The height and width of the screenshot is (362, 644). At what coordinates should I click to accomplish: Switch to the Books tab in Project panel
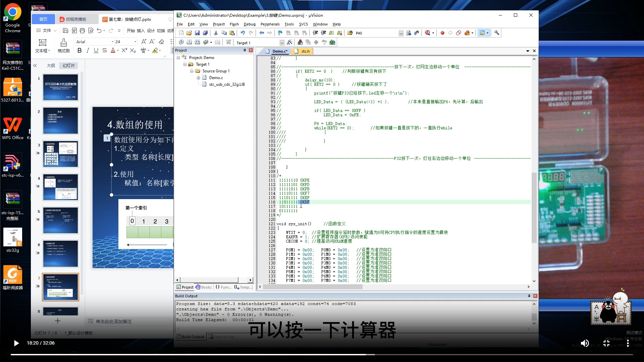[x=204, y=287]
